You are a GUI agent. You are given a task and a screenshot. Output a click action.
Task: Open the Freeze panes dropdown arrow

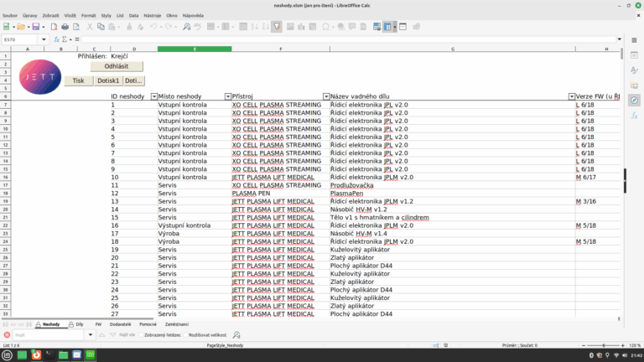coord(395,27)
